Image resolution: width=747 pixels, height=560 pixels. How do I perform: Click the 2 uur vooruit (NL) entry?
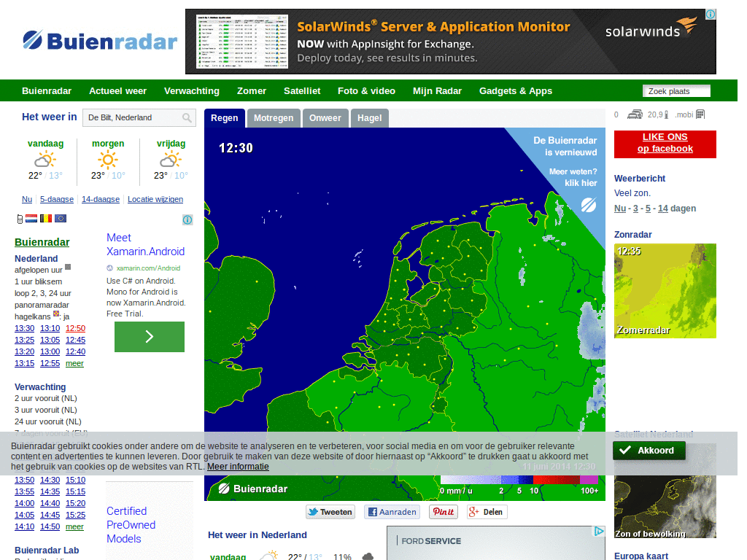click(x=46, y=398)
